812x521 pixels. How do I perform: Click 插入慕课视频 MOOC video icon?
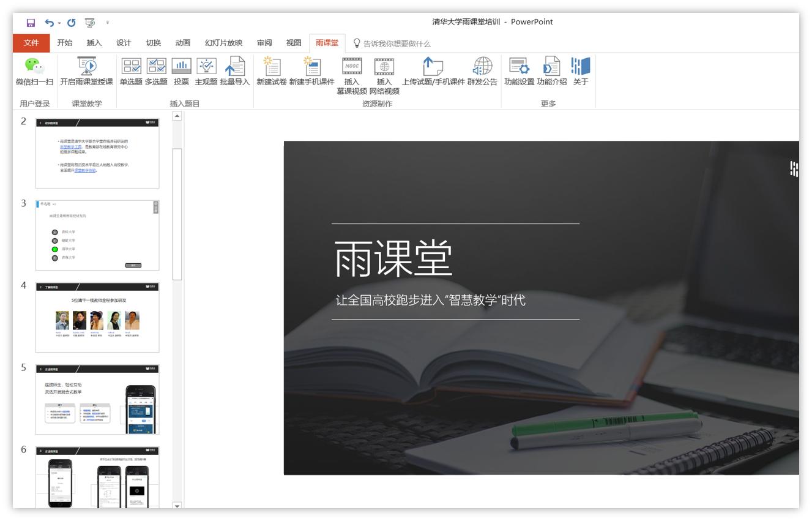[352, 76]
